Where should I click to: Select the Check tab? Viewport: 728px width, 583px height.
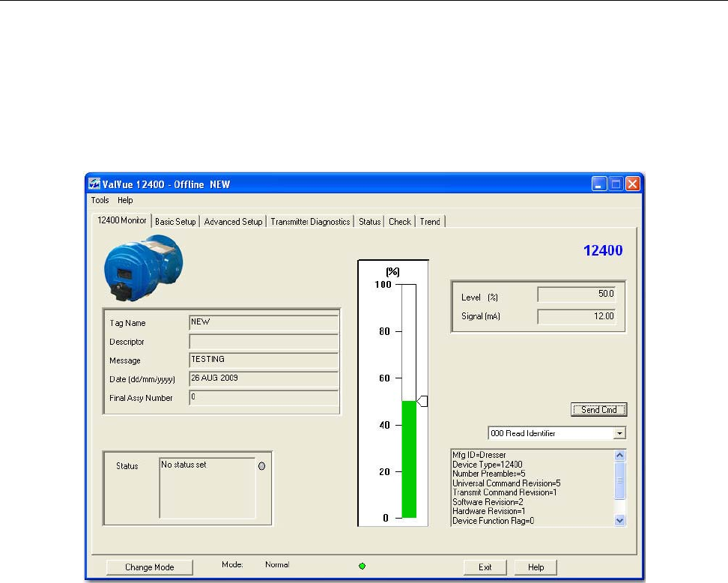click(x=400, y=222)
